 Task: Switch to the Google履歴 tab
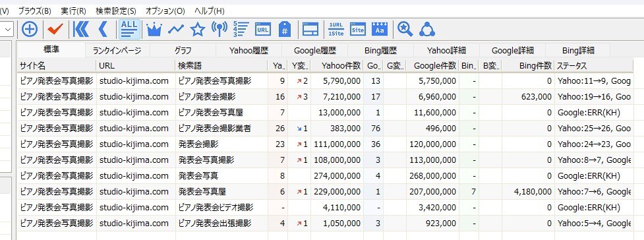click(315, 51)
